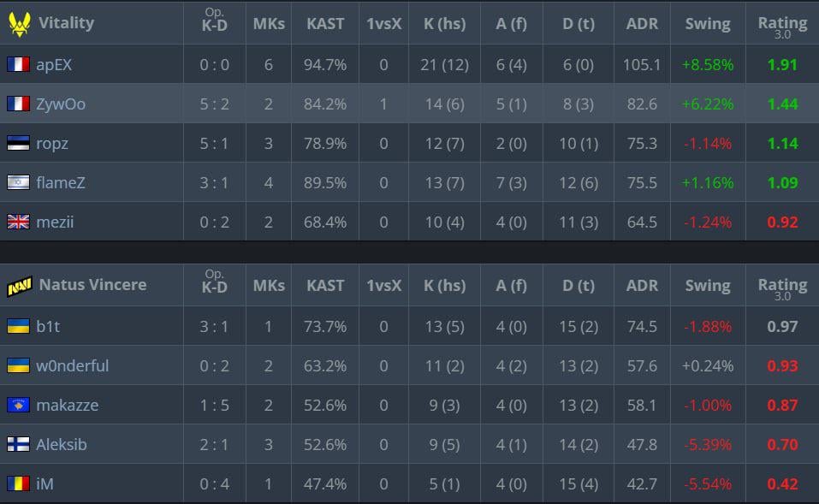Click the Finnish flag beside Aleksib
Screen dimensions: 819x504
point(18,445)
